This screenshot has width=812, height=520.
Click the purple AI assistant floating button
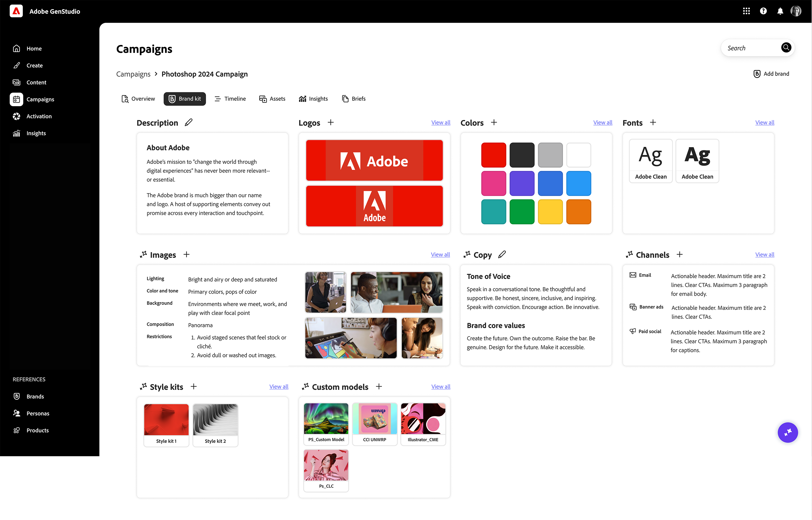pyautogui.click(x=788, y=432)
